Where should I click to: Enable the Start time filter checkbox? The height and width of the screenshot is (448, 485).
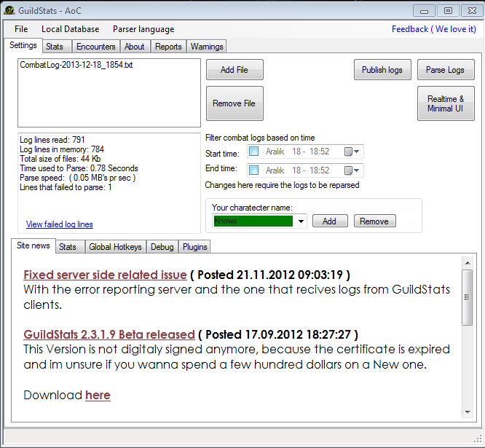tap(253, 152)
